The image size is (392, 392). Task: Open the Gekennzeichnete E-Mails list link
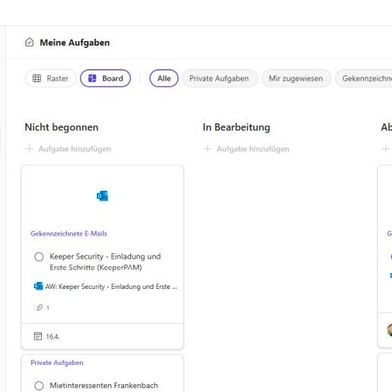click(69, 234)
